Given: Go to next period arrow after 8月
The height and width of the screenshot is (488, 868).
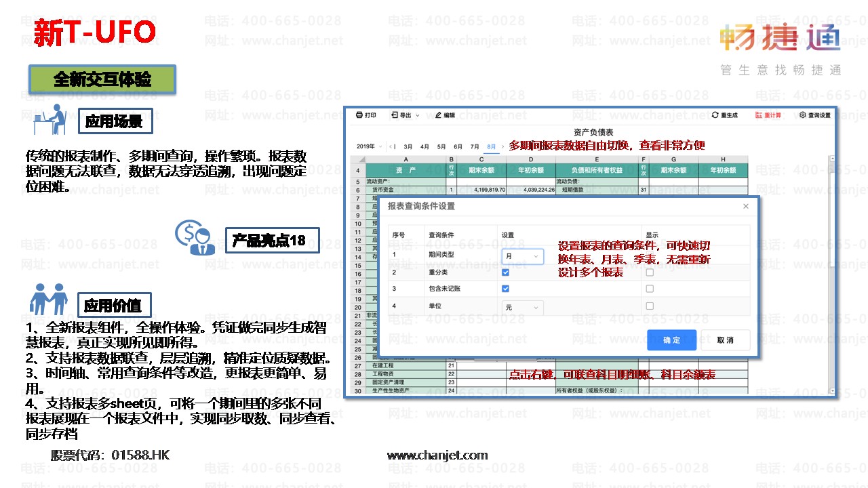Looking at the screenshot, I should click(x=502, y=146).
